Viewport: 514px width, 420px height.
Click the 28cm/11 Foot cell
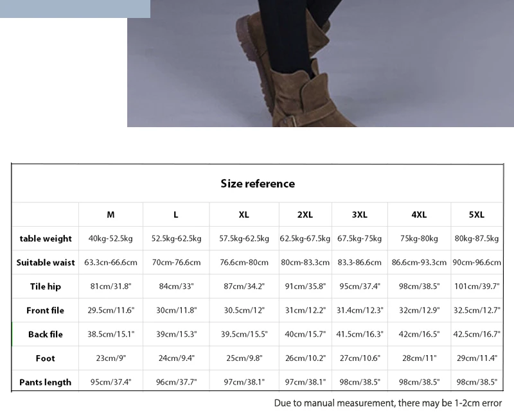click(420, 358)
